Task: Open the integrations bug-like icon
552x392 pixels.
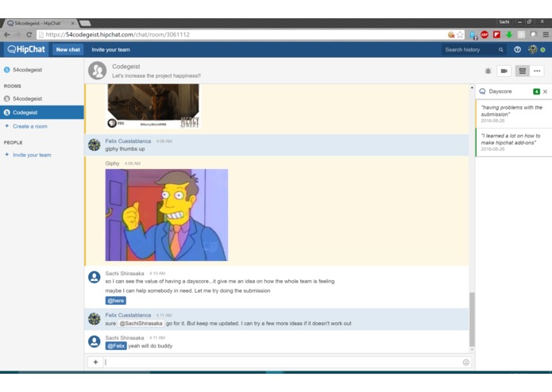Action: point(488,71)
